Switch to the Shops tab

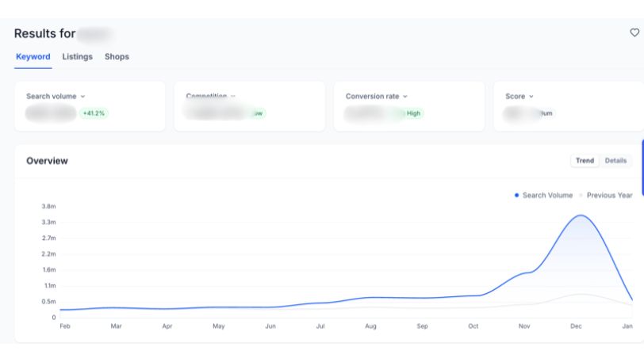click(117, 57)
